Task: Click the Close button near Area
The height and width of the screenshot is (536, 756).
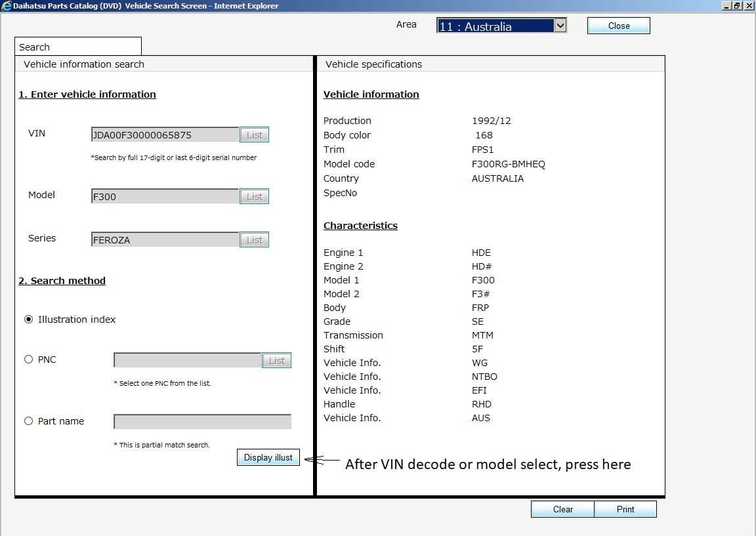Action: point(619,26)
